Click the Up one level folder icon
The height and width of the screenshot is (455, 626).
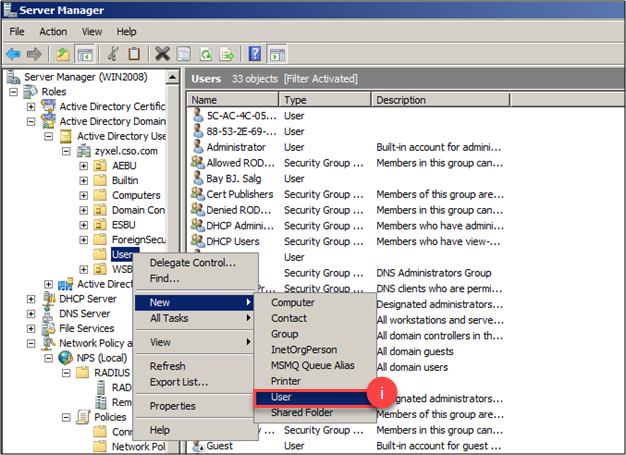(63, 54)
